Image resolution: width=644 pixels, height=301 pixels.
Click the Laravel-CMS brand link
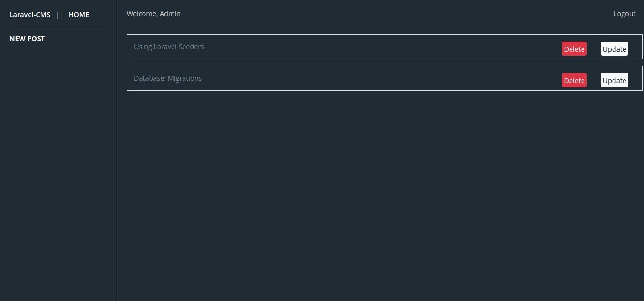(30, 15)
